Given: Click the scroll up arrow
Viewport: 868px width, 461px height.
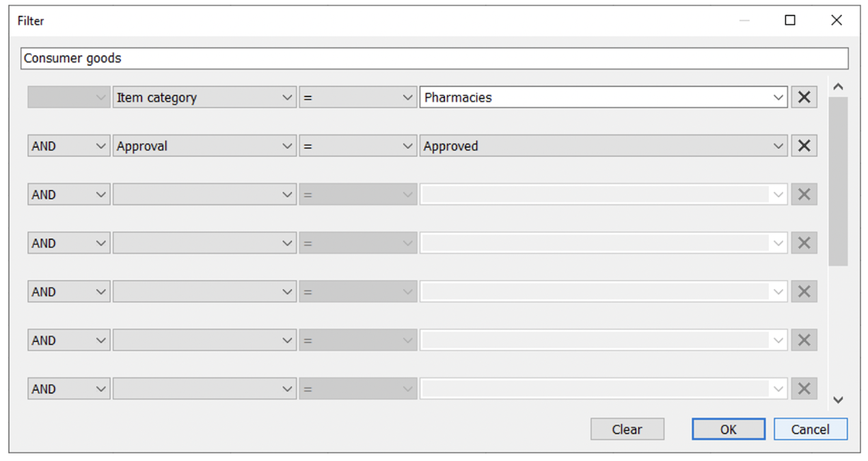Looking at the screenshot, I should [838, 88].
